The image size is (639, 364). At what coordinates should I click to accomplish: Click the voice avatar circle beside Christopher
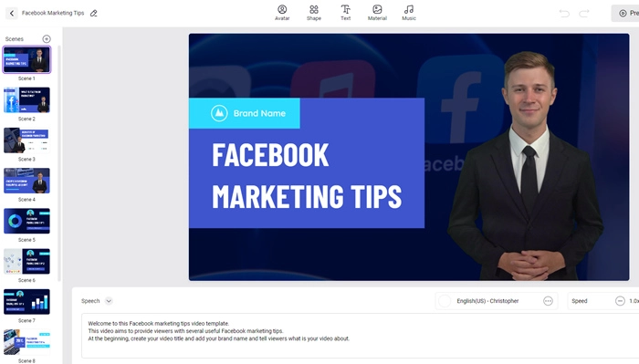[445, 301]
